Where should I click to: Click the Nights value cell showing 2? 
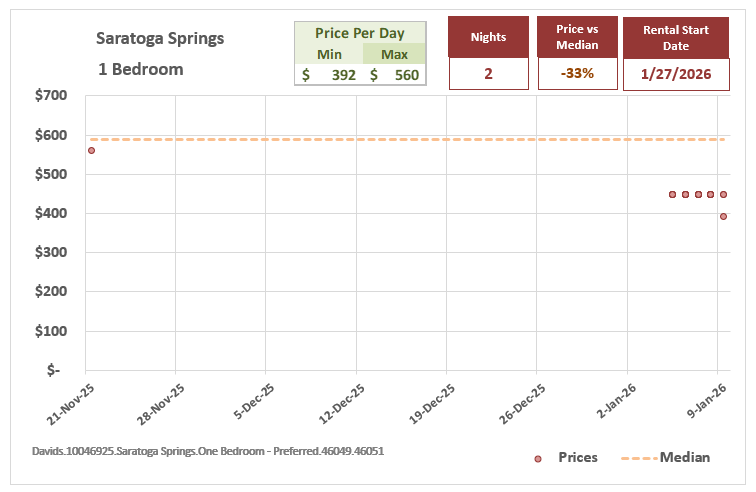[x=488, y=74]
